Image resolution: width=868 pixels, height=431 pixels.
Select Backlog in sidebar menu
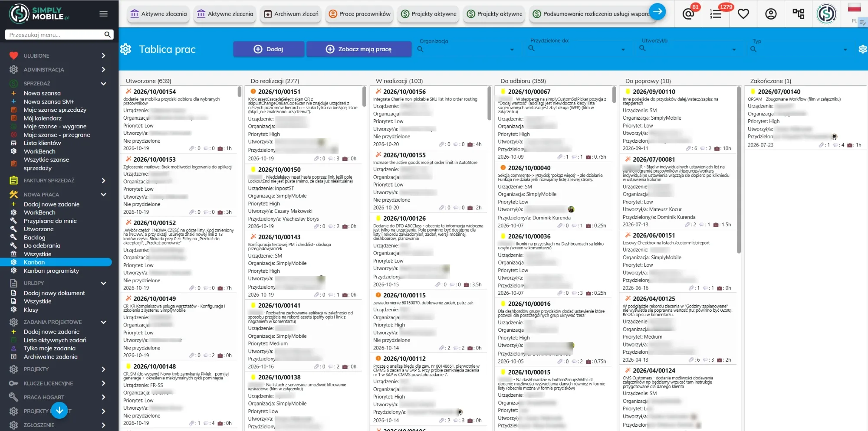coord(34,237)
